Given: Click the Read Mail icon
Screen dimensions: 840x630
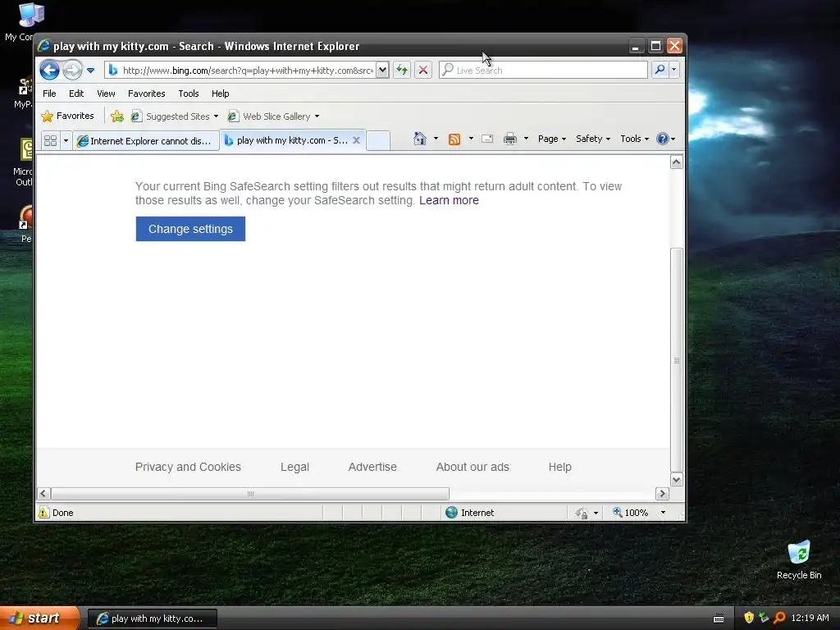Looking at the screenshot, I should [487, 139].
